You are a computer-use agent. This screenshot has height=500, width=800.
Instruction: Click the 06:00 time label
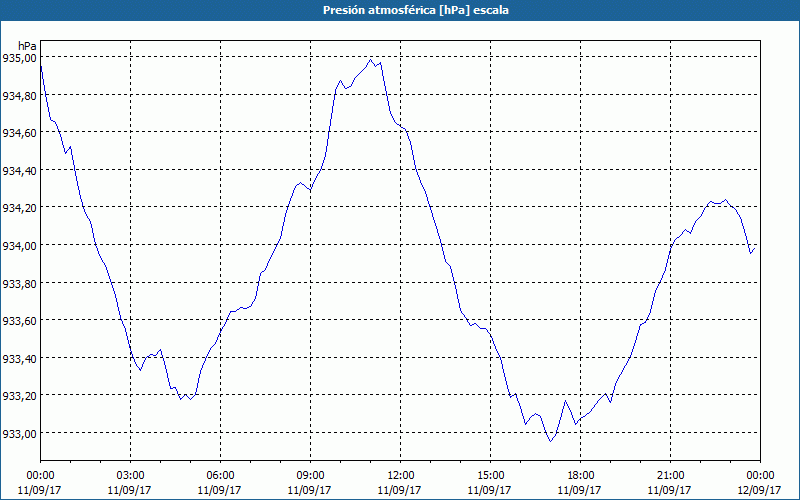(220, 476)
